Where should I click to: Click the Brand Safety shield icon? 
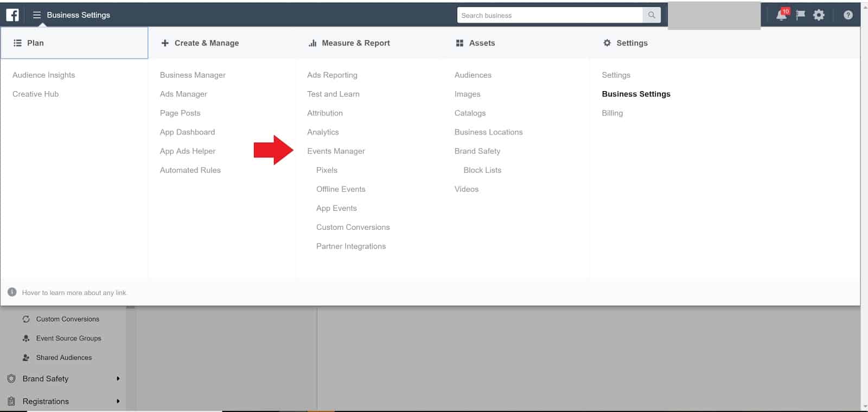coord(11,379)
